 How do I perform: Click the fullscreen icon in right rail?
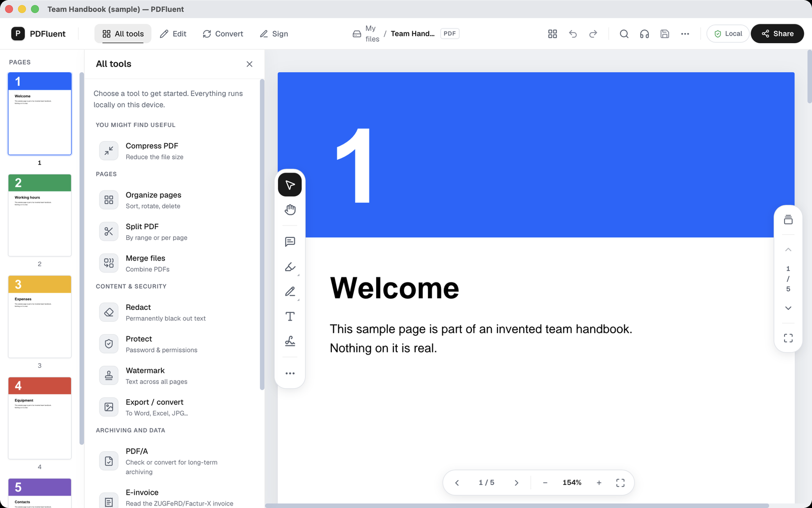(788, 338)
